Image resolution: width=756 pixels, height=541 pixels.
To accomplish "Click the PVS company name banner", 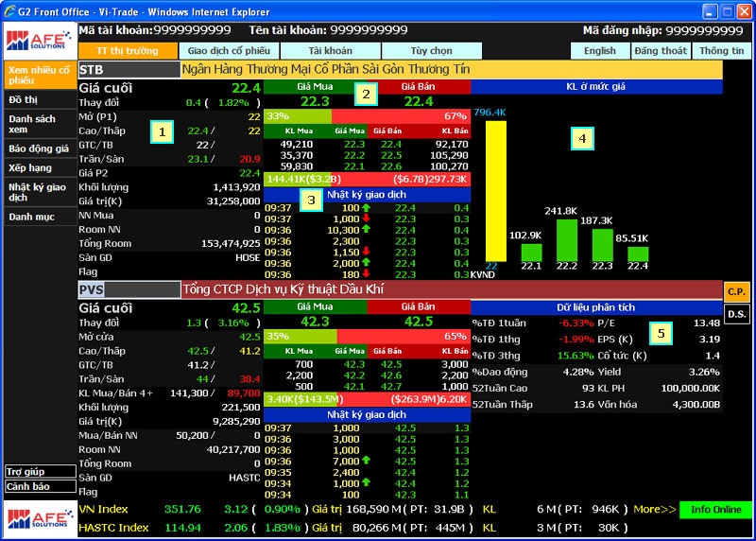I will (452, 289).
